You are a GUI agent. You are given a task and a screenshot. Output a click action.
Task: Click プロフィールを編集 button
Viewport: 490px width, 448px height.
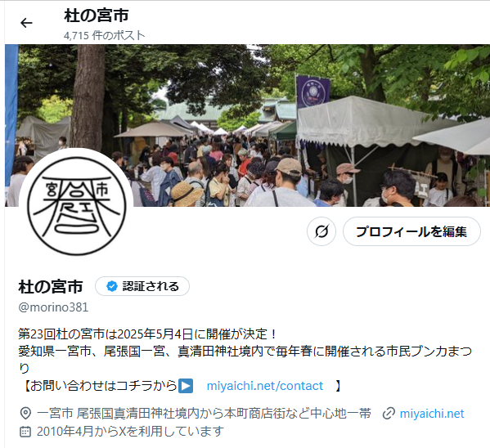(x=411, y=231)
